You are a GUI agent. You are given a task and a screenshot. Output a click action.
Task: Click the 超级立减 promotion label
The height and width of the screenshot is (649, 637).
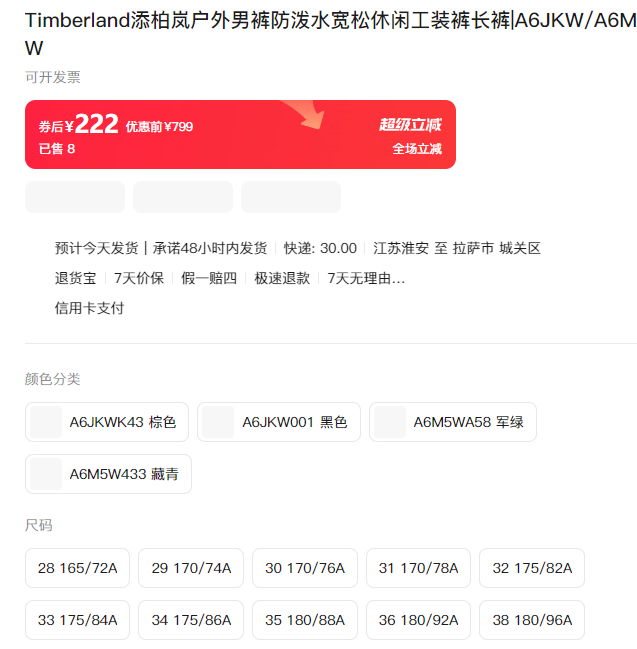(410, 125)
